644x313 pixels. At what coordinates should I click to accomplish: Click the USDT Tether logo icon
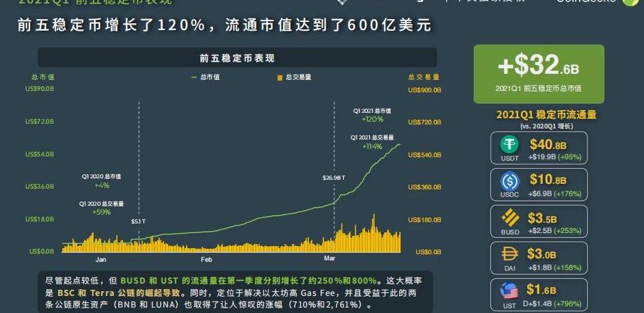click(x=509, y=145)
